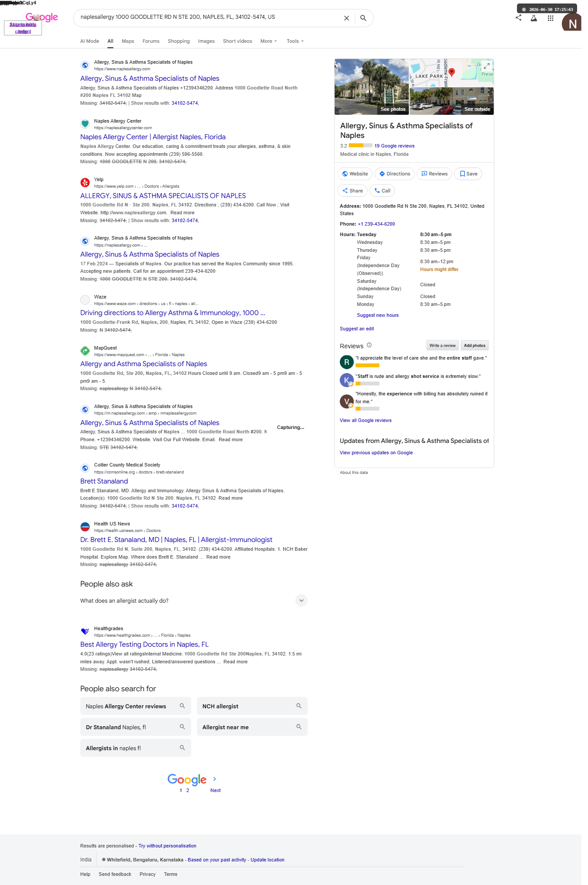Click the Directions button
The image size is (588, 885).
(395, 174)
